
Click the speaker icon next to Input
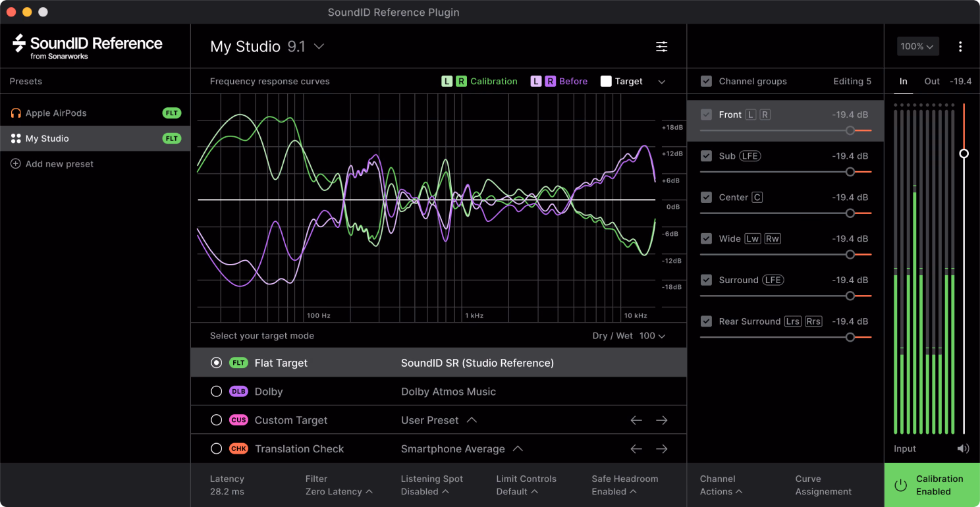964,448
